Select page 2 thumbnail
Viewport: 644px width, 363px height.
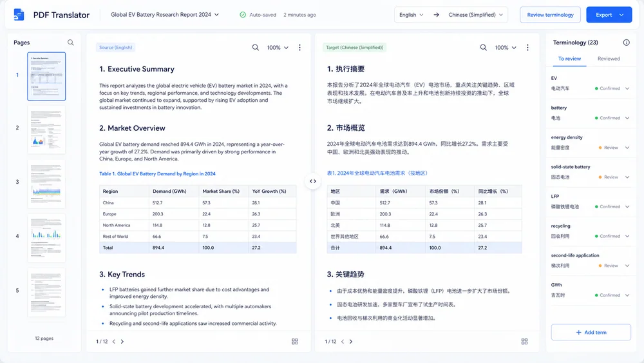[46, 130]
